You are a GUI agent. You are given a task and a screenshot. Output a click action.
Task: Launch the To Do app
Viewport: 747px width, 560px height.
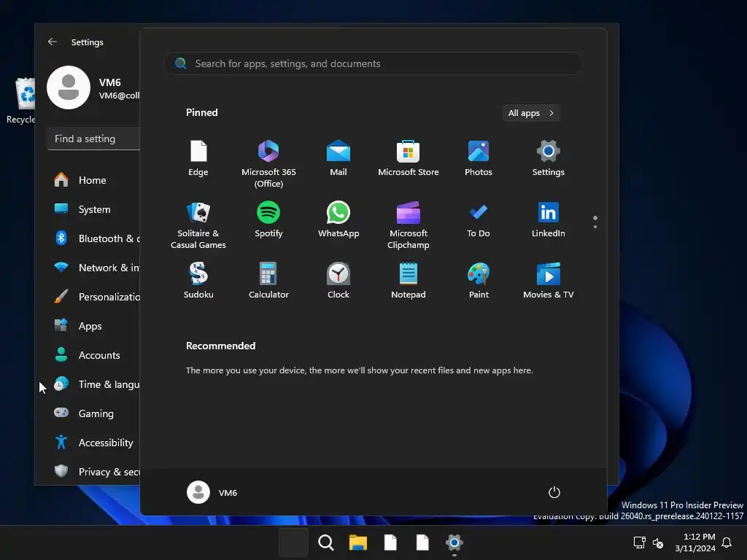[x=479, y=220]
